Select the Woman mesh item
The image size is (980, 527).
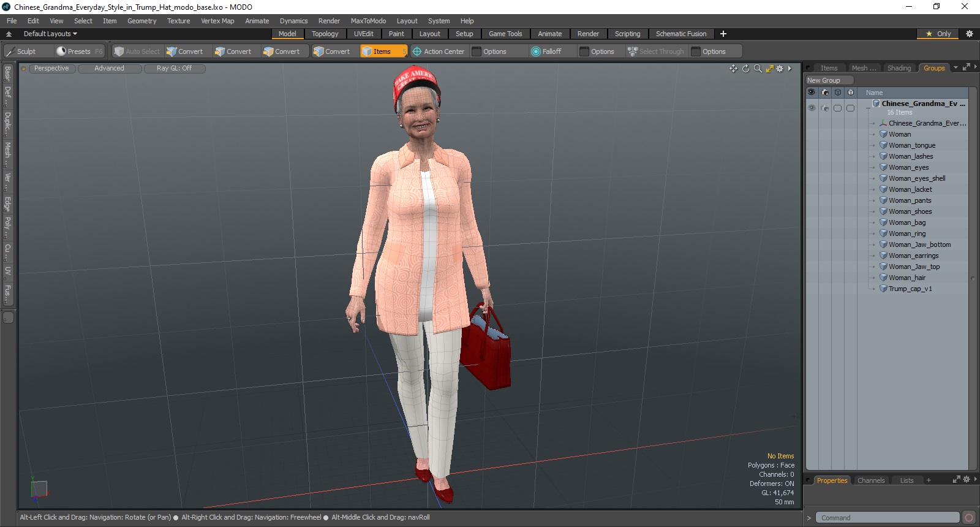pos(900,134)
